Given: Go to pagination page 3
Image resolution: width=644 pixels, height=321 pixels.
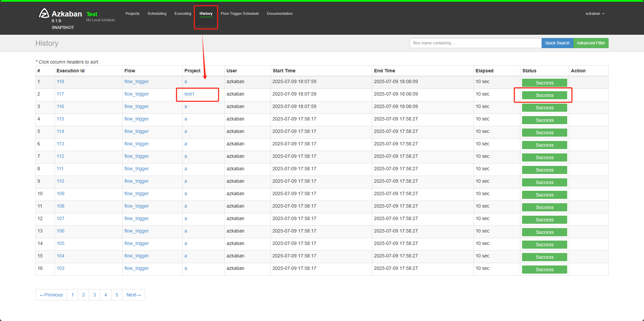Looking at the screenshot, I should (95, 295).
